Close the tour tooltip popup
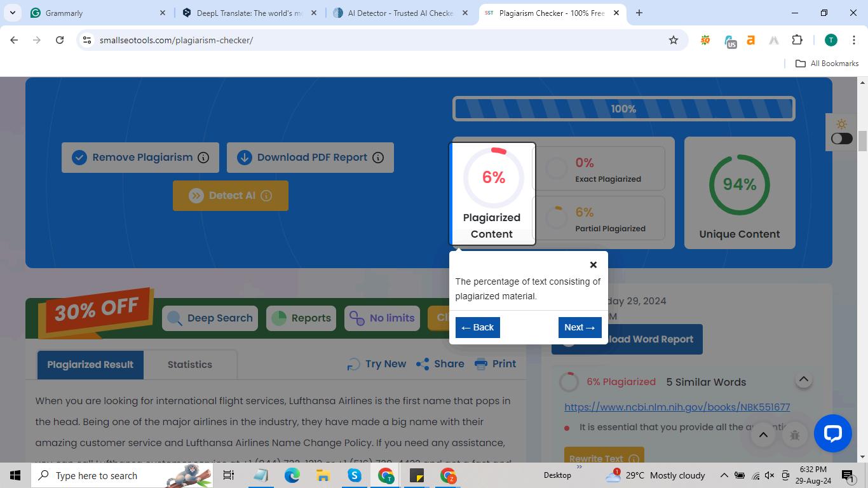 coord(593,264)
